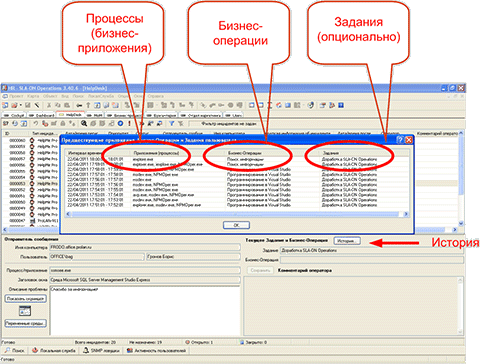480x364 pixels.
Task: Click the scissors cut icon in toolbar
Action: [x=49, y=105]
